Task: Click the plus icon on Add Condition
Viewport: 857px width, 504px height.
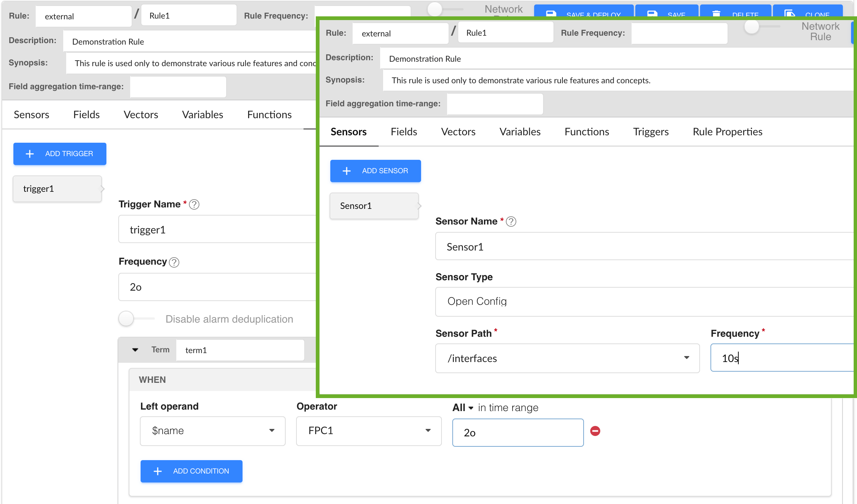Action: (x=158, y=471)
